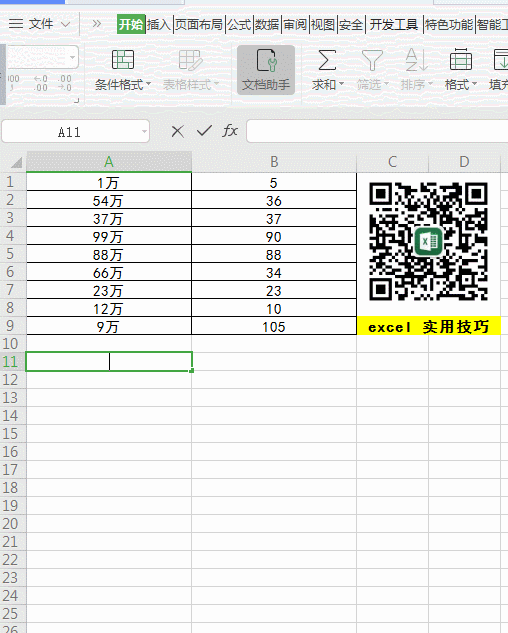Click cell containing 54万
The image size is (508, 633).
[109, 200]
